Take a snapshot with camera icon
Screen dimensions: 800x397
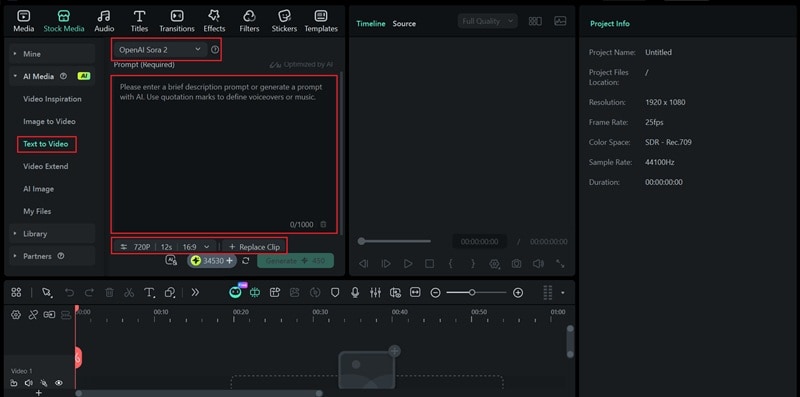pyautogui.click(x=516, y=264)
